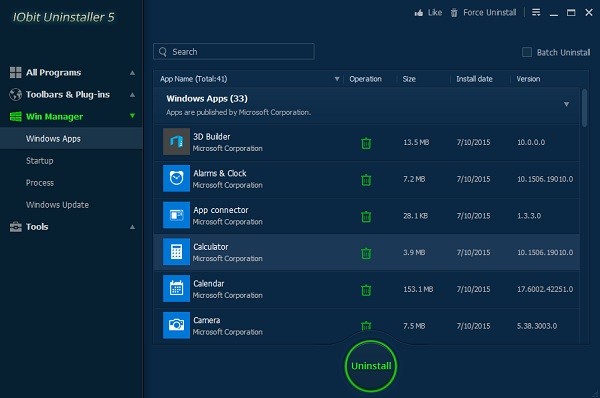The height and width of the screenshot is (398, 600).
Task: Remove Calendar using its trash icon
Action: (x=366, y=290)
